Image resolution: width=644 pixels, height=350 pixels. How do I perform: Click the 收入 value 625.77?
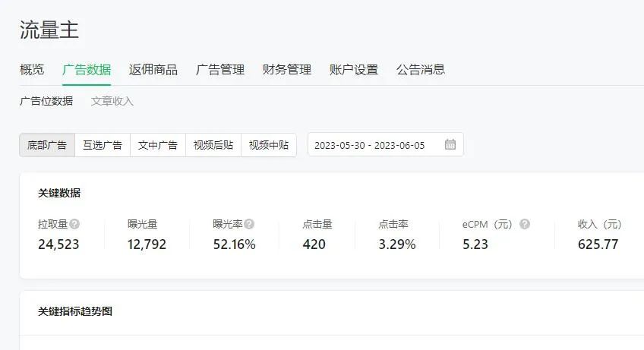click(598, 244)
